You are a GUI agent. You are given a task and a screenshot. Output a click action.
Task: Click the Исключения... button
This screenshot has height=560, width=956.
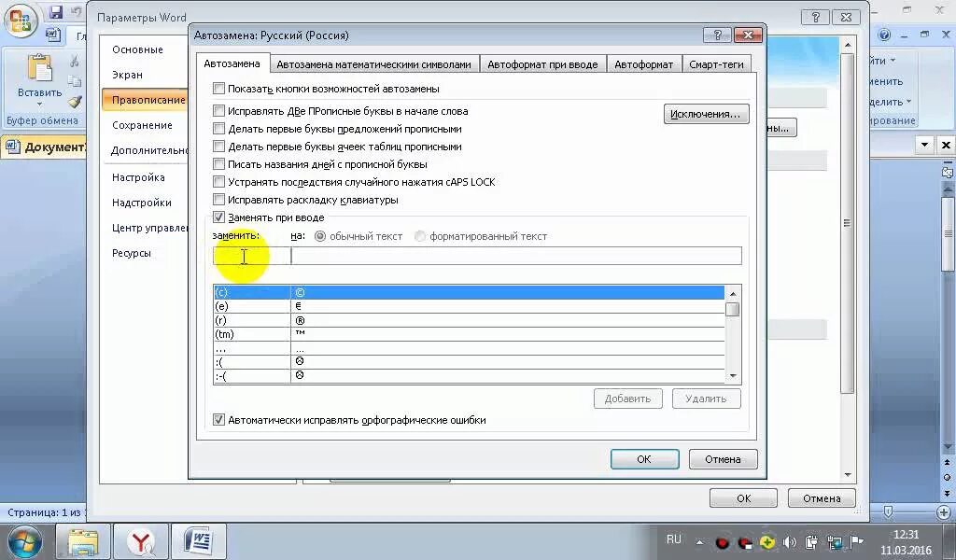[x=706, y=114]
